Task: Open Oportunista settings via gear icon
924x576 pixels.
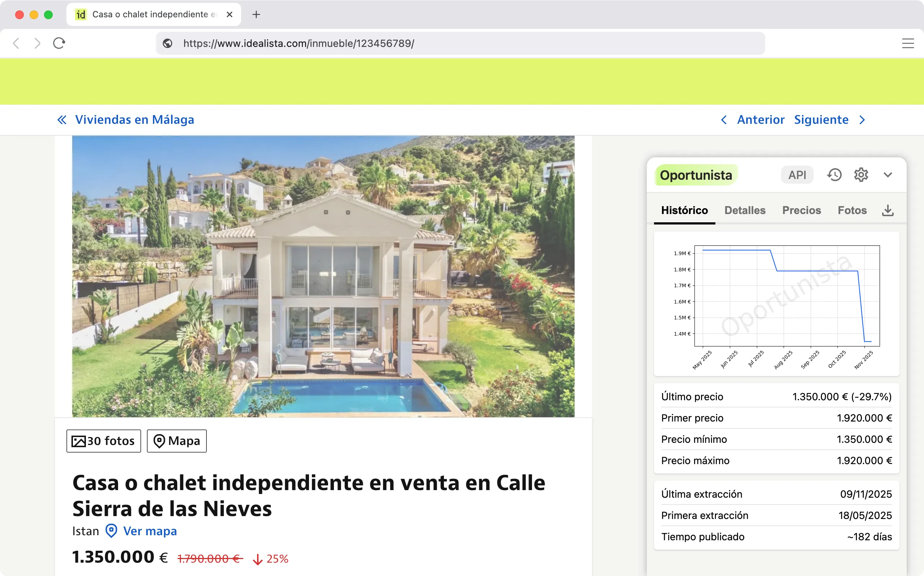Action: pos(861,174)
